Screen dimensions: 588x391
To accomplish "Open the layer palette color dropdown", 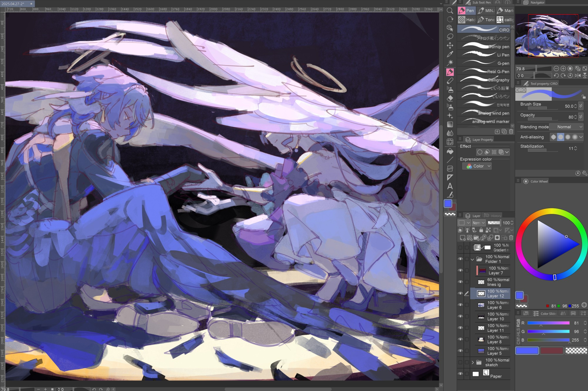I will (464, 223).
